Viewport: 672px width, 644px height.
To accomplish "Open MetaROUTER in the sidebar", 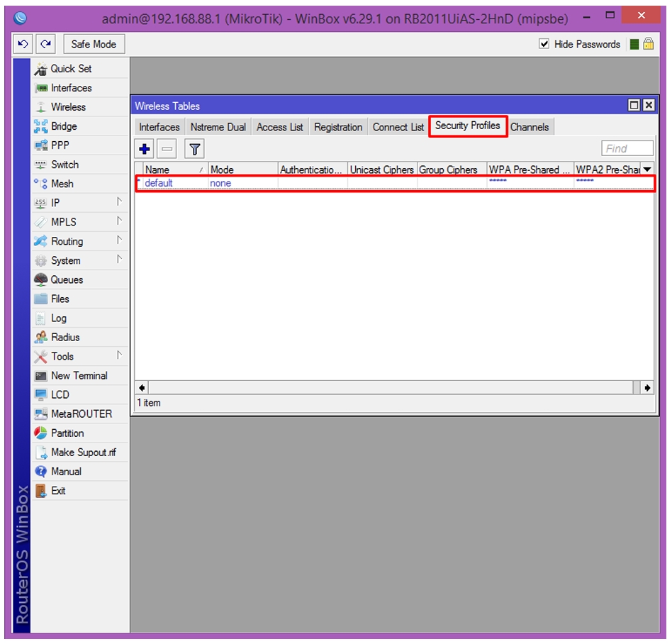I will pos(81,413).
